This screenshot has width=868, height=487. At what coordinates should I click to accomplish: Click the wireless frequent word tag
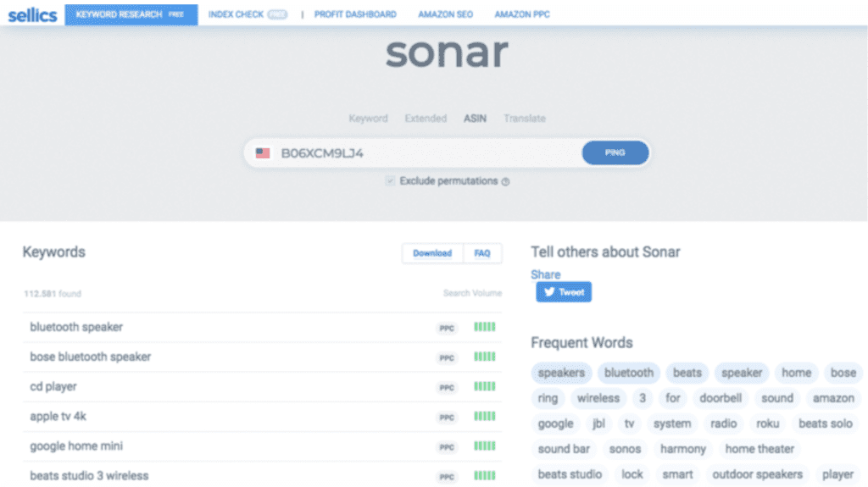click(598, 398)
